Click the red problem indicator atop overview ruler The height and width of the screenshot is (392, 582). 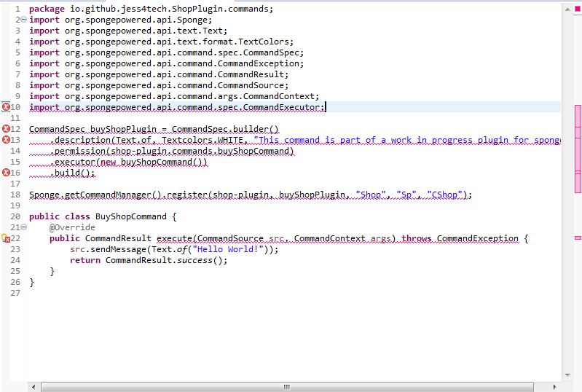click(x=578, y=9)
